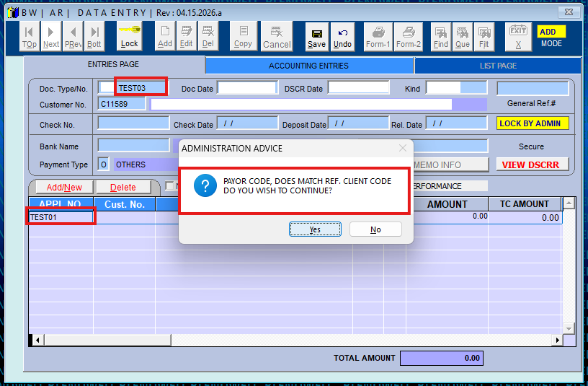The image size is (588, 386).
Task: Click the Cust. No. column header
Action: (125, 204)
